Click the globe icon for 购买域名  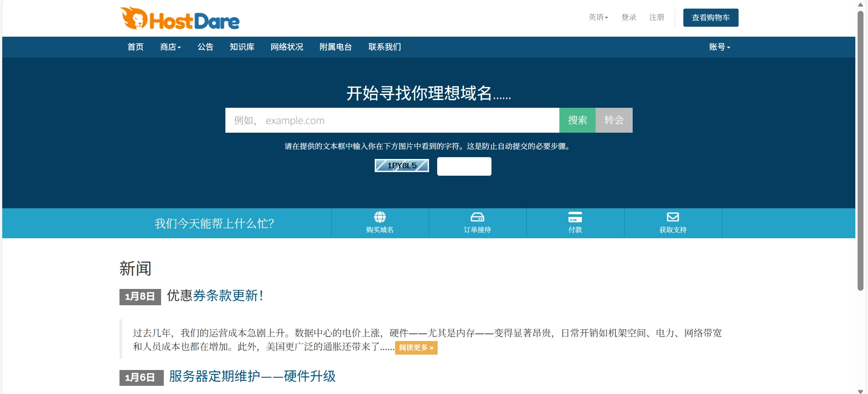tap(380, 217)
